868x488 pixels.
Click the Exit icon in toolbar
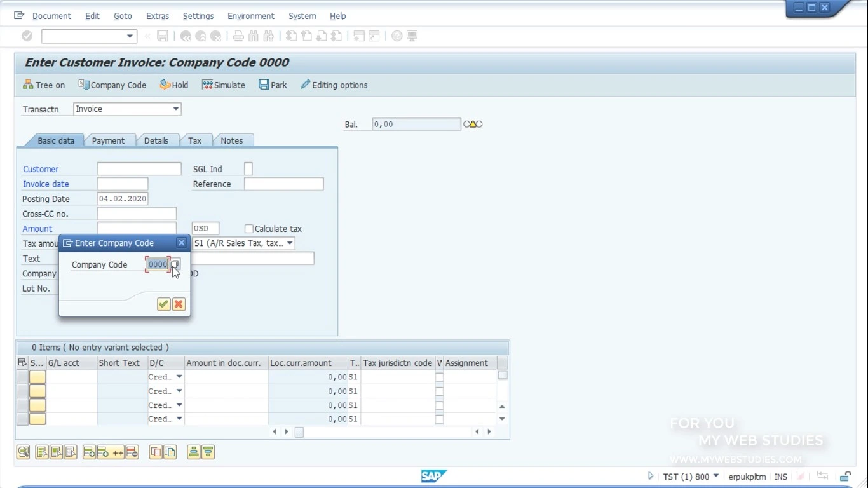[201, 36]
